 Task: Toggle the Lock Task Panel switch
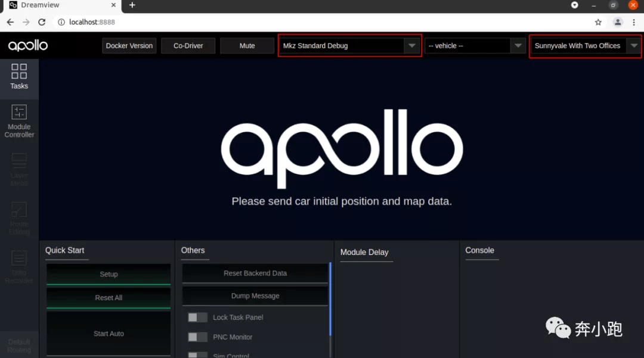coord(197,317)
